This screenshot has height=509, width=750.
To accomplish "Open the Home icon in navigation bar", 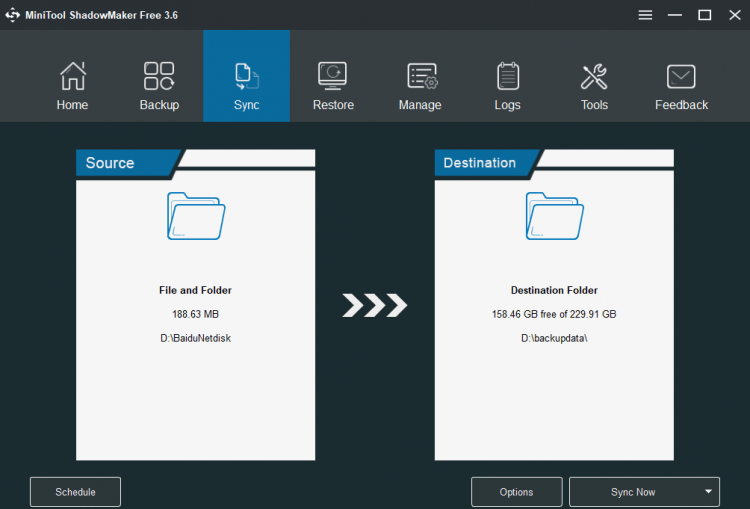I will point(73,76).
